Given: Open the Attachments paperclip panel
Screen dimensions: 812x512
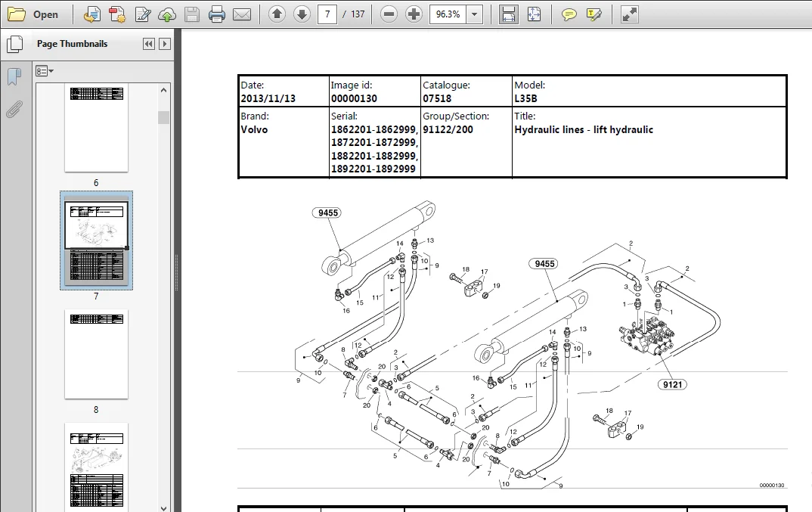Looking at the screenshot, I should (14, 110).
